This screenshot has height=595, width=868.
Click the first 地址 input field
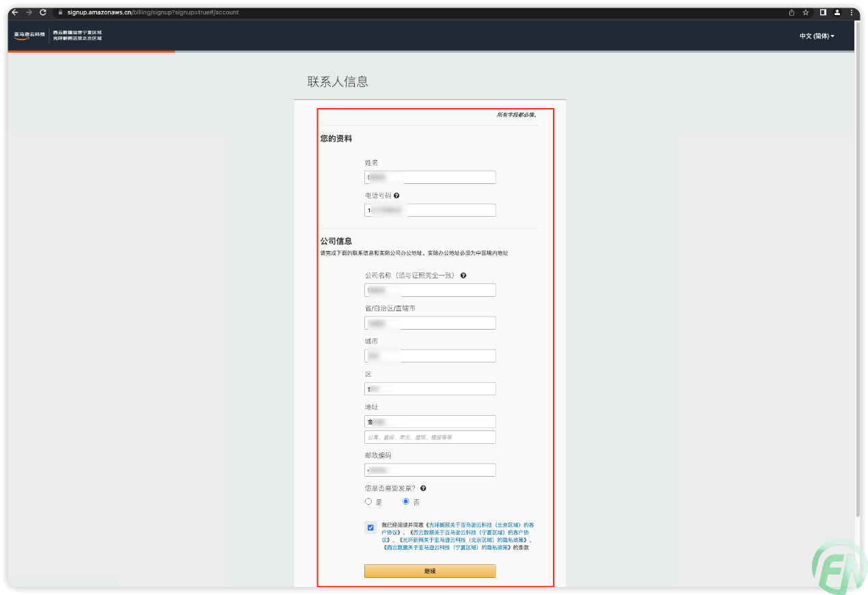point(430,422)
